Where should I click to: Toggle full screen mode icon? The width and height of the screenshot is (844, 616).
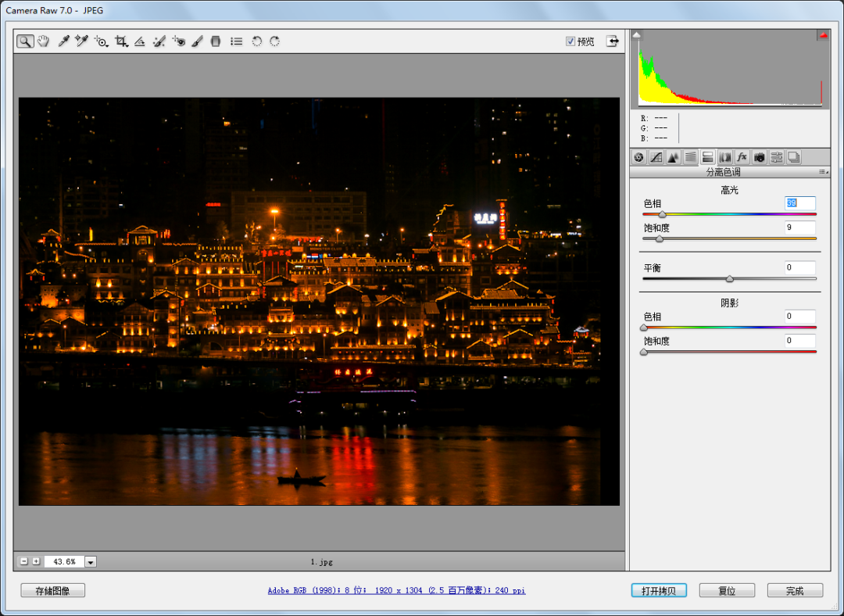tap(612, 41)
